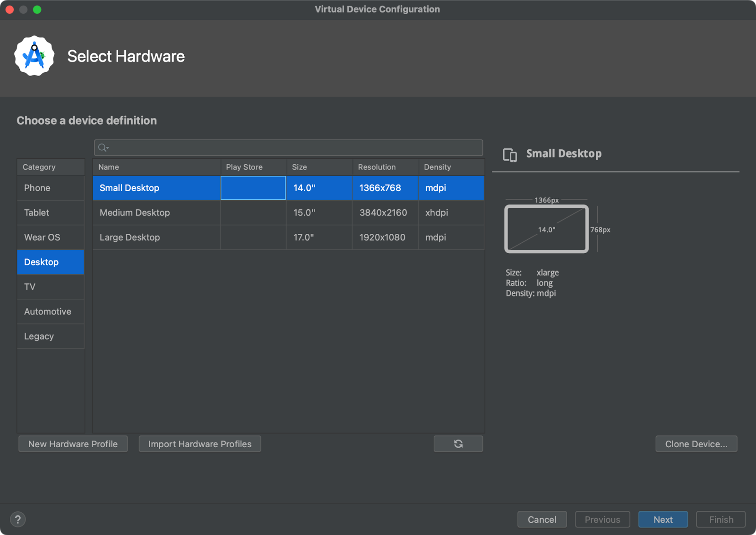Select the TV category
The height and width of the screenshot is (535, 756).
click(29, 287)
